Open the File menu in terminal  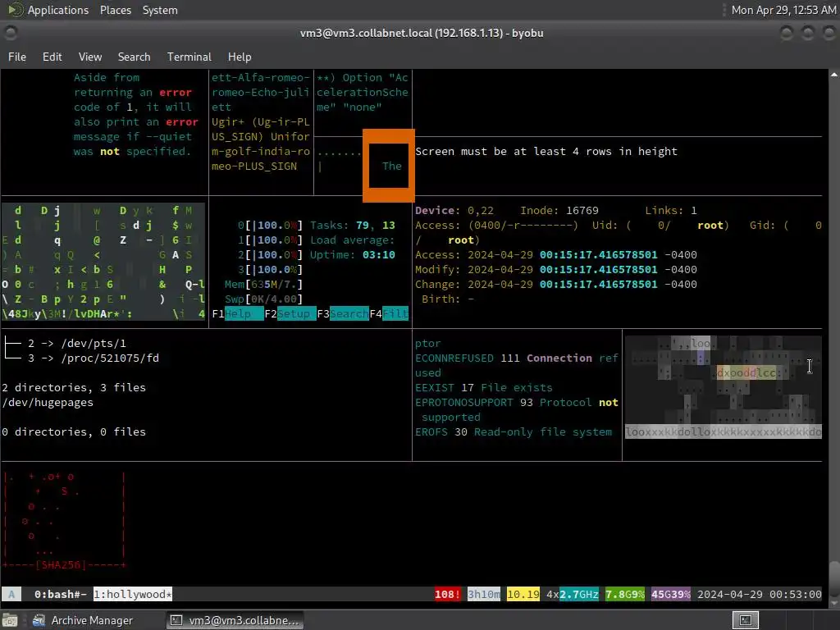coord(17,57)
